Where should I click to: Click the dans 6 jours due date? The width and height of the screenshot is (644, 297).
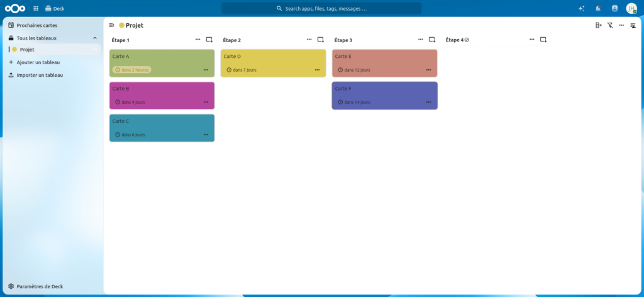click(130, 134)
